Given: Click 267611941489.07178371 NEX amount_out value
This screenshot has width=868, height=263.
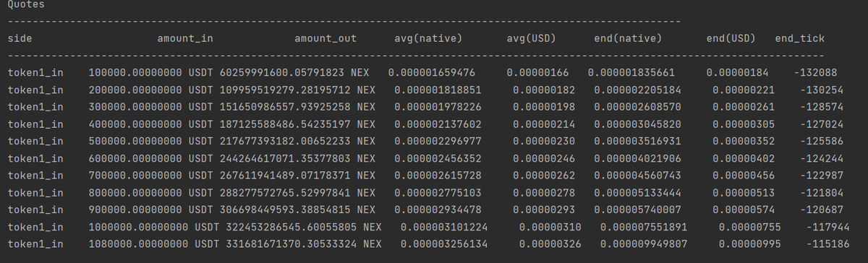Looking at the screenshot, I should 297,176.
